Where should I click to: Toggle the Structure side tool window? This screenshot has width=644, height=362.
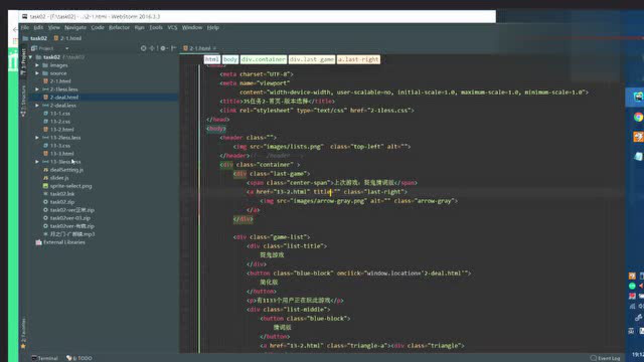[23, 101]
